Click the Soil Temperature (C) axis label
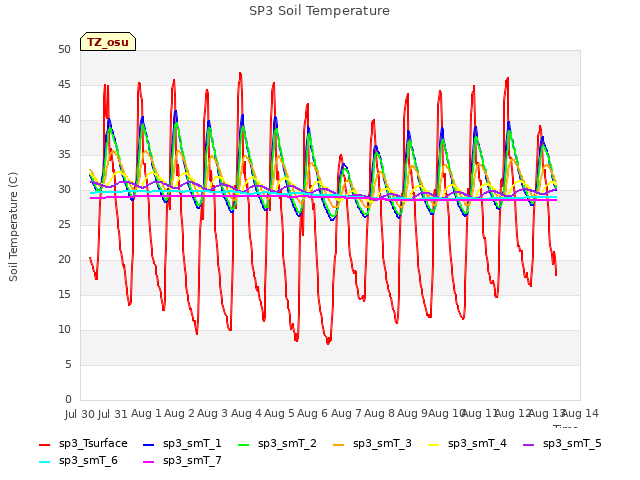 13,227
